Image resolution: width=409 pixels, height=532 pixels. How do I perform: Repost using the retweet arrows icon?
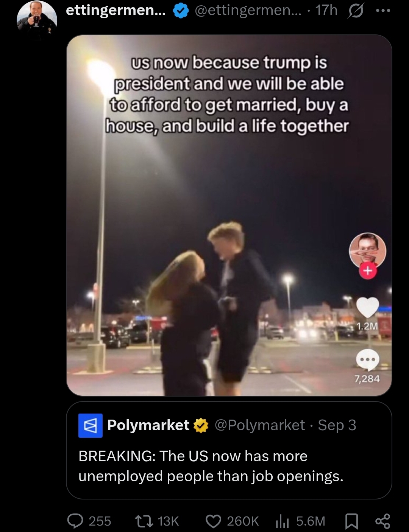pyautogui.click(x=144, y=521)
